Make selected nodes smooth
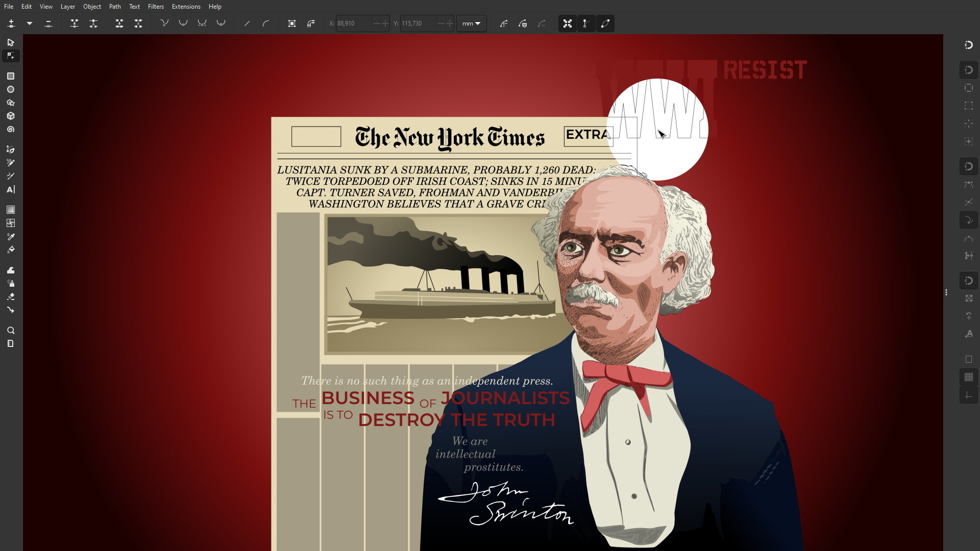 183,23
